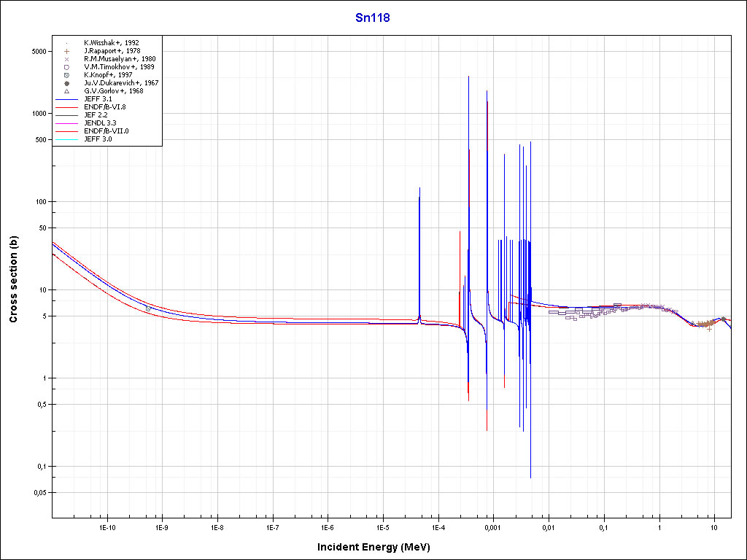Click the blue JEFF 3.1 line swatch
Screen dimensions: 747x560
point(66,99)
